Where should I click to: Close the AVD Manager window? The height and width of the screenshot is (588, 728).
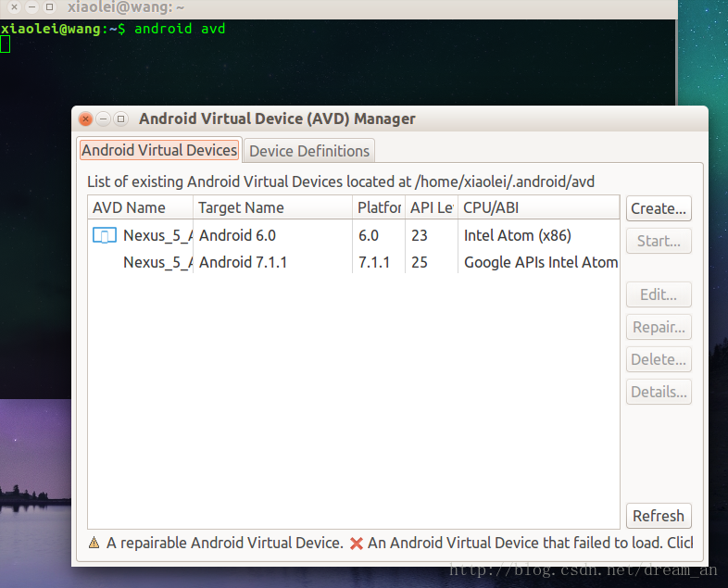[x=85, y=119]
